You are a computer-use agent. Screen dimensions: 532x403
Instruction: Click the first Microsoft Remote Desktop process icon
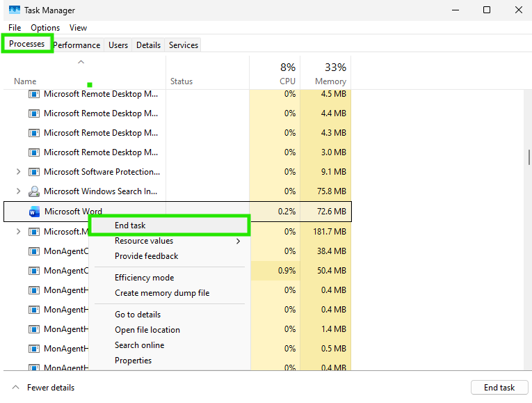pos(34,94)
